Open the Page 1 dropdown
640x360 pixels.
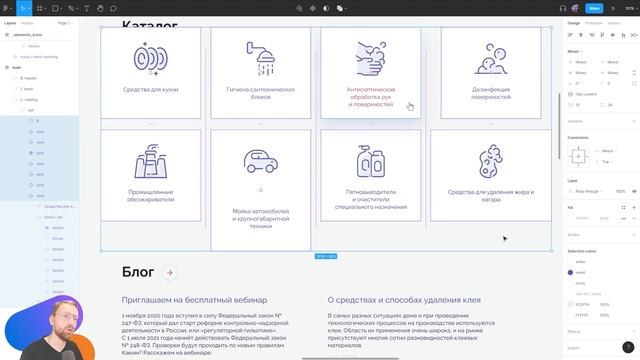click(65, 23)
